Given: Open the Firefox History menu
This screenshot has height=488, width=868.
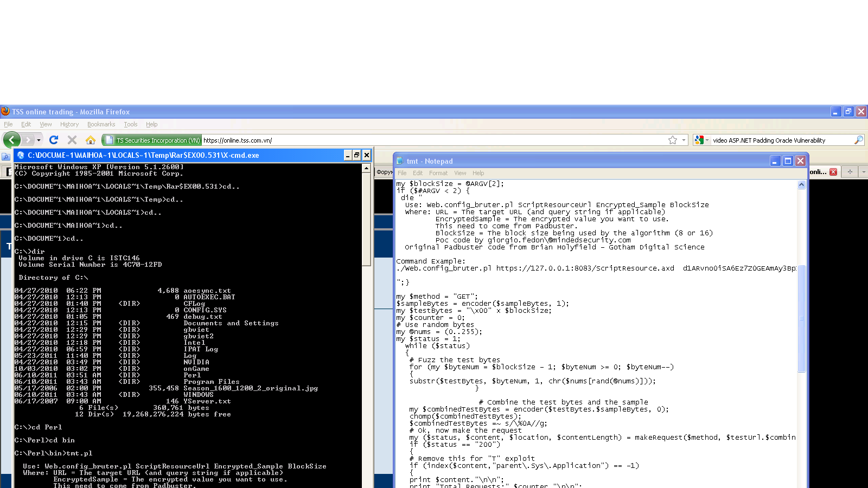Looking at the screenshot, I should (x=69, y=124).
